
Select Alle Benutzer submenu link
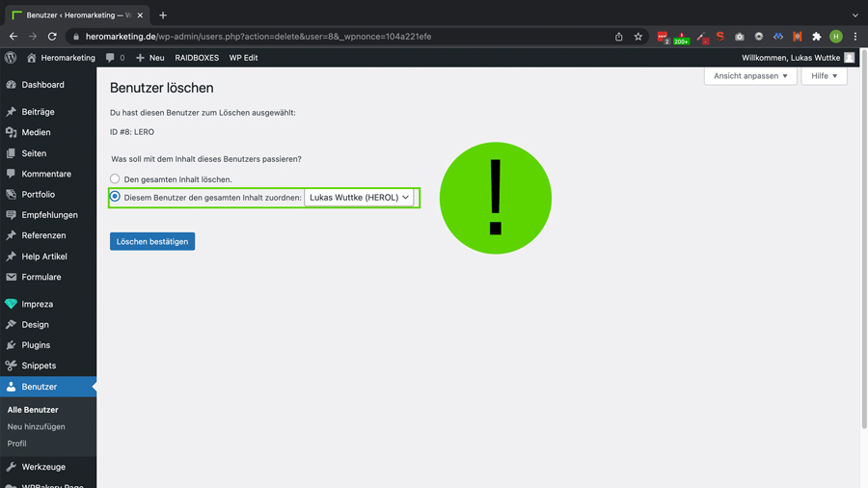click(33, 410)
